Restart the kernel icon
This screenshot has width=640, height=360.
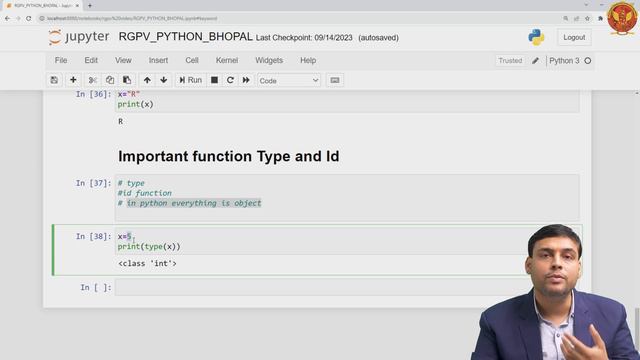coord(230,80)
